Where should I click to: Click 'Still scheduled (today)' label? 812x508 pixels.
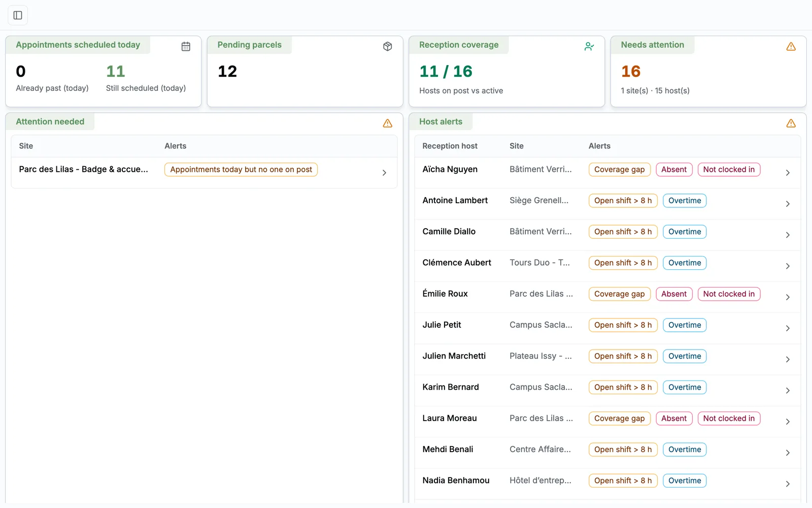tap(146, 88)
